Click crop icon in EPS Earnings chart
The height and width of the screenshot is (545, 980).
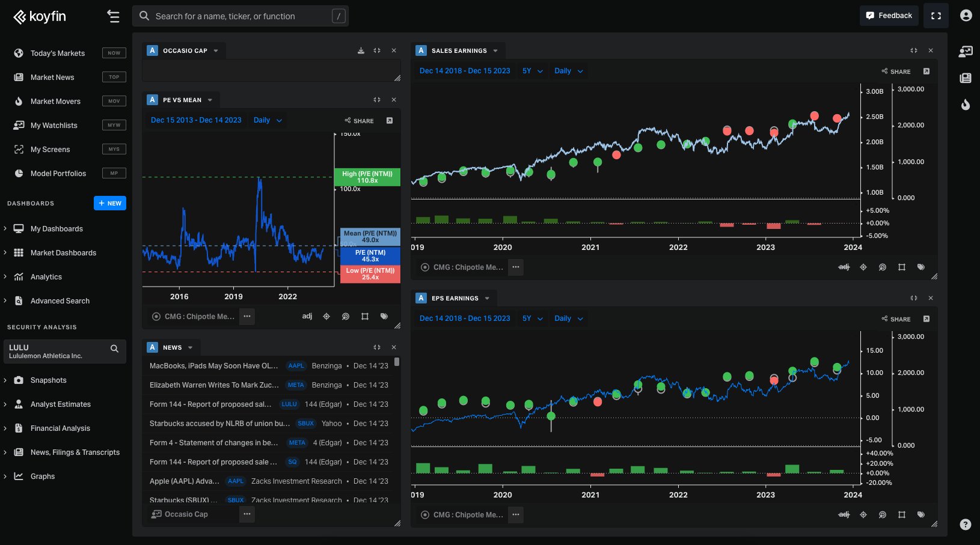tap(902, 514)
